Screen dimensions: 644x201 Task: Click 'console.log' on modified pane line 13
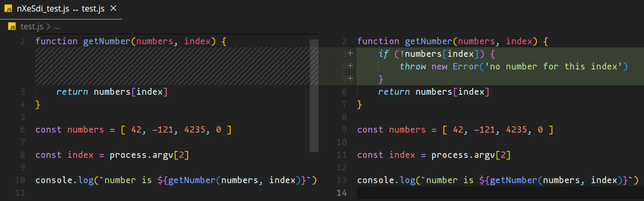[x=386, y=180]
